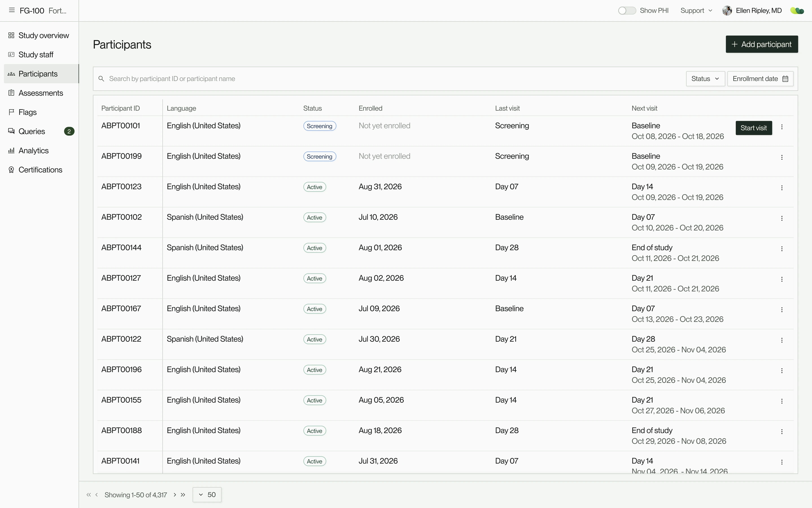812x508 pixels.
Task: Open row actions menu for ABPT00196
Action: (x=782, y=371)
